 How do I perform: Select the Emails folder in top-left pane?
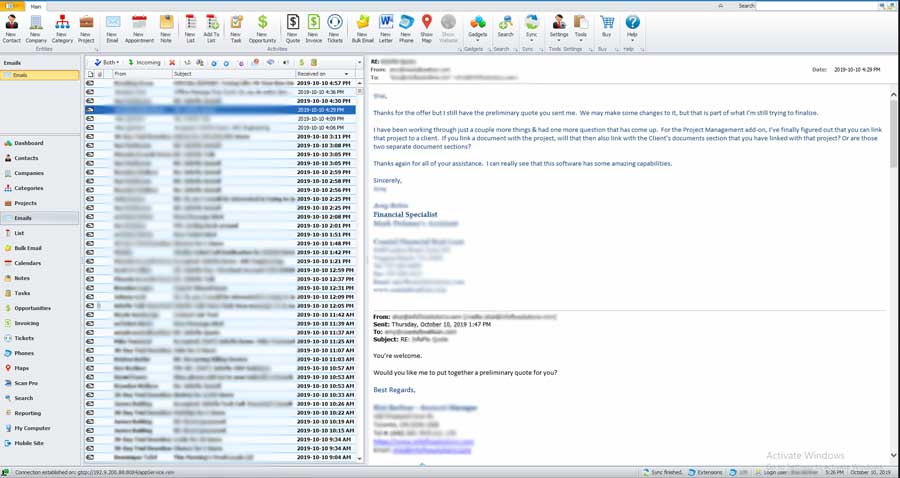(40, 75)
